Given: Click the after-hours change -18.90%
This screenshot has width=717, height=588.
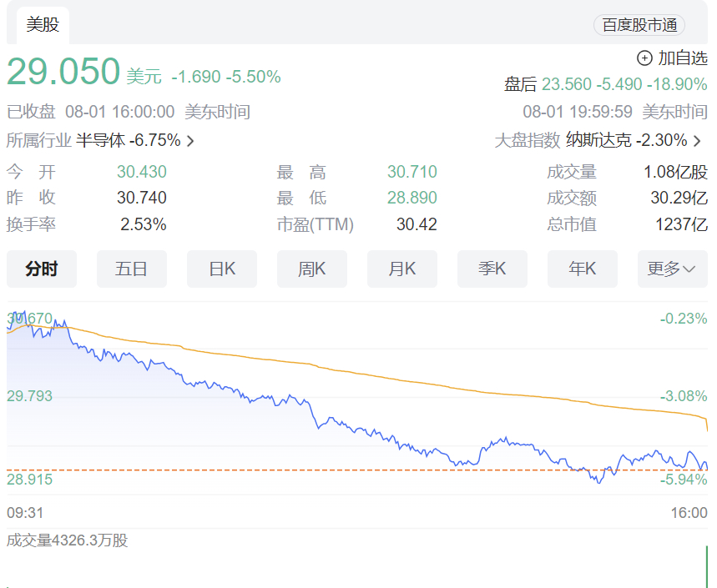Looking at the screenshot, I should (677, 84).
